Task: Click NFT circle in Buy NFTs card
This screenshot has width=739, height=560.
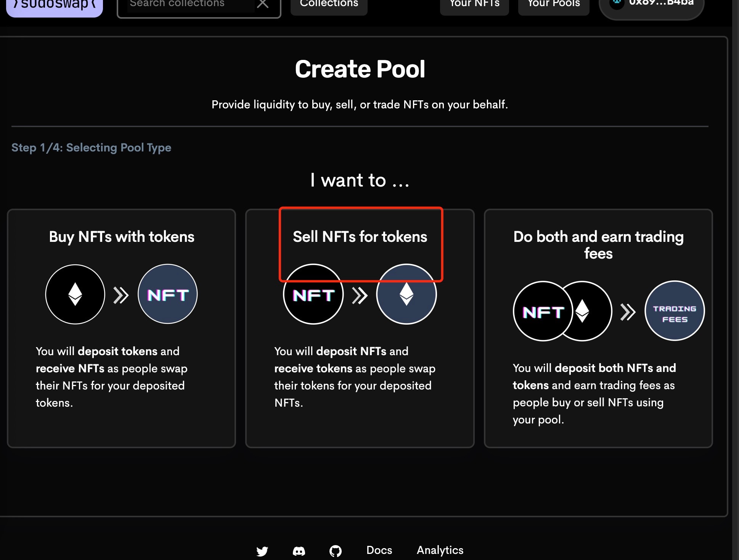Action: click(167, 294)
